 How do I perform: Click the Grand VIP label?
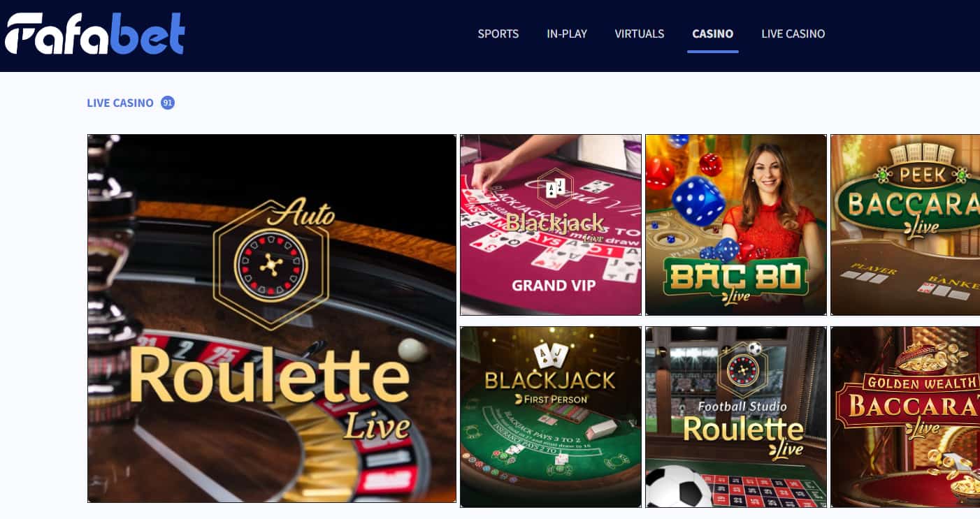(x=554, y=285)
